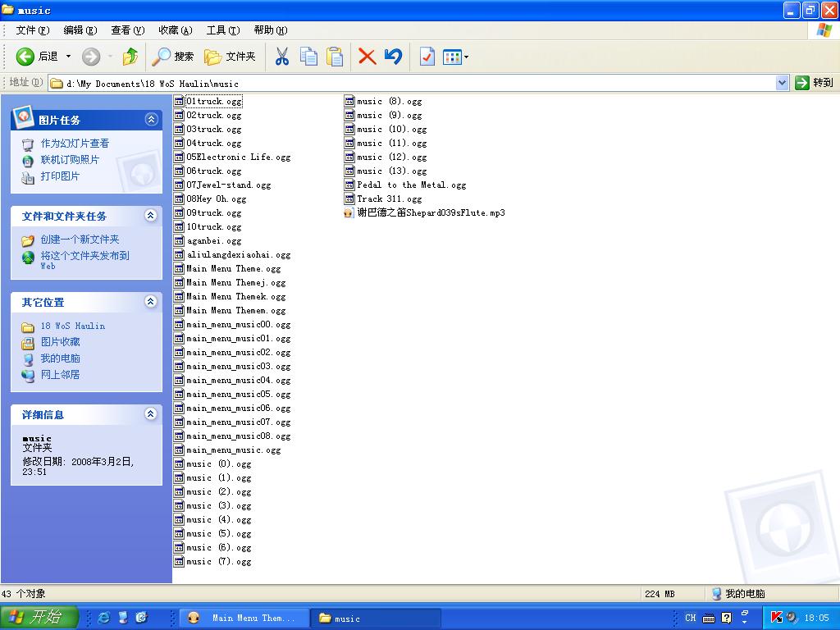Viewport: 840px width, 630px height.
Task: Click the Back (后退) arrow icon
Action: coord(25,57)
